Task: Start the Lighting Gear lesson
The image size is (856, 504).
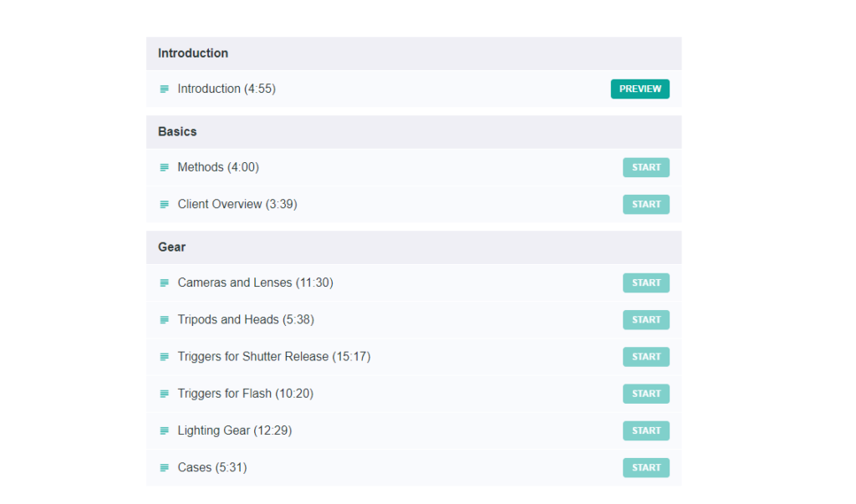Action: (x=645, y=430)
